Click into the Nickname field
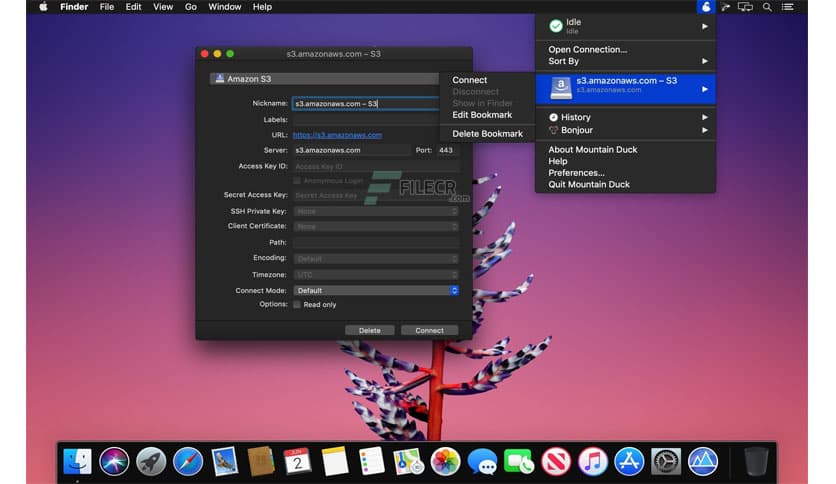The height and width of the screenshot is (484, 836). [366, 103]
